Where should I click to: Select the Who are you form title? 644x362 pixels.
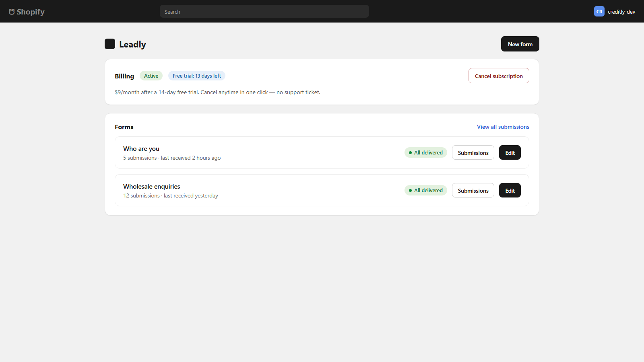[x=141, y=148]
